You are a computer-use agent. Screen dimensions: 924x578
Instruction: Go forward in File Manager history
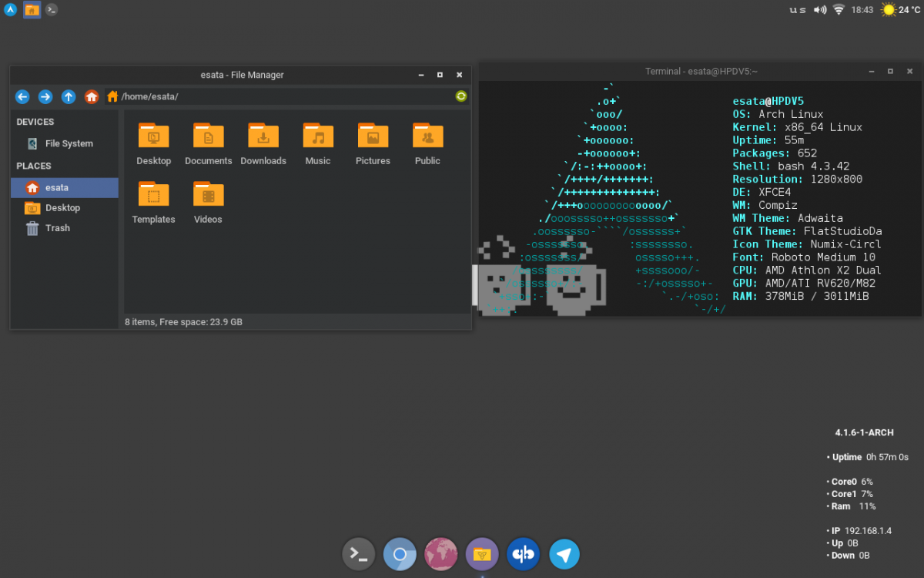(x=45, y=96)
